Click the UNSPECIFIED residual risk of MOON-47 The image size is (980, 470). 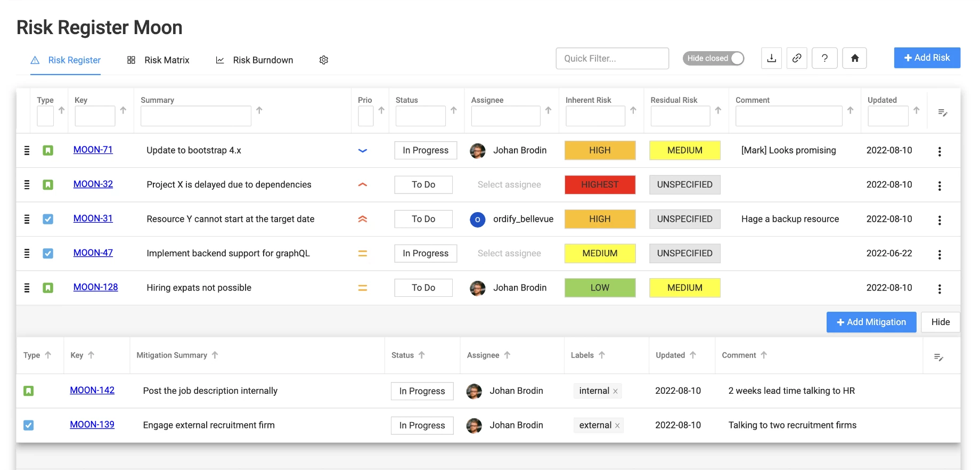coord(685,253)
